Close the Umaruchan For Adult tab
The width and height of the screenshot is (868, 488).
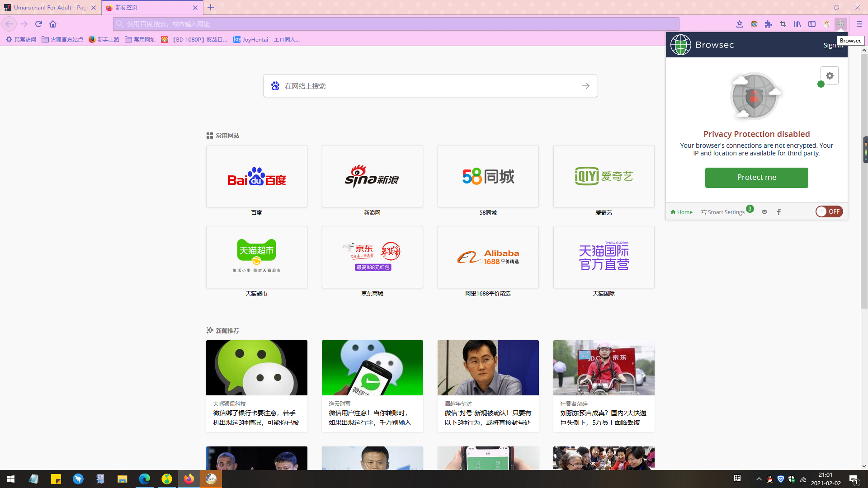click(x=94, y=8)
